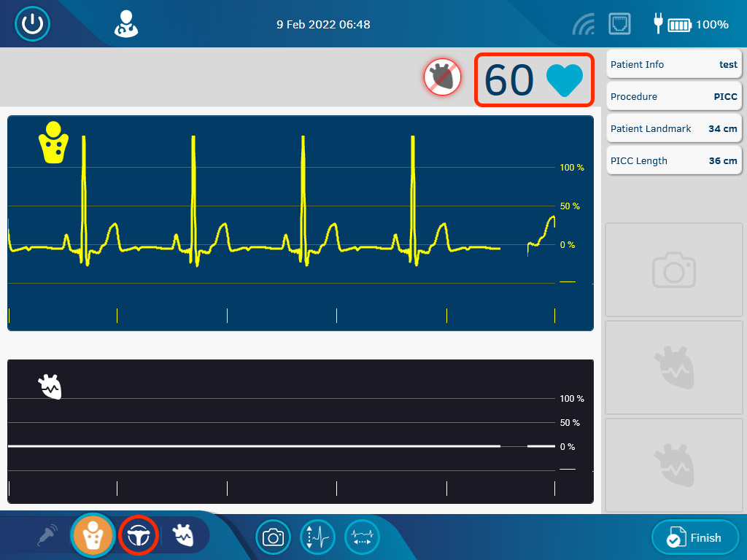The width and height of the screenshot is (747, 560).
Task: Adjust ECG vertical amplitude scale icon
Action: [317, 537]
